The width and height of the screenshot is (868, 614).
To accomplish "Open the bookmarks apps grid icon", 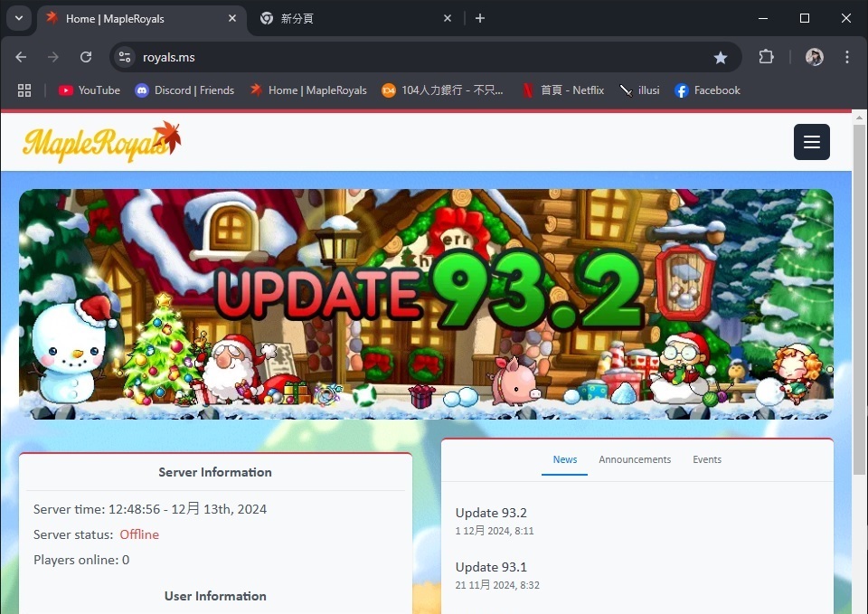I will (x=24, y=90).
